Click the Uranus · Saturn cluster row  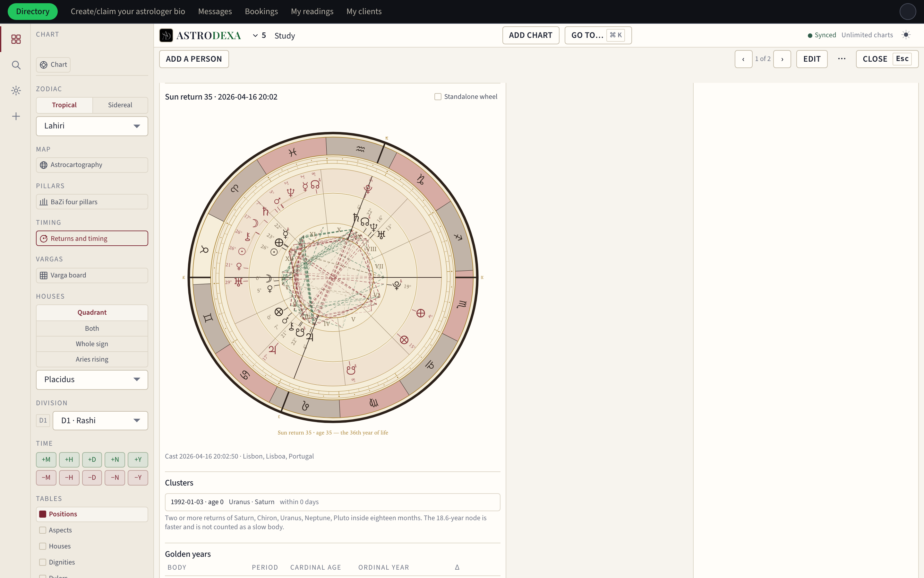click(332, 502)
